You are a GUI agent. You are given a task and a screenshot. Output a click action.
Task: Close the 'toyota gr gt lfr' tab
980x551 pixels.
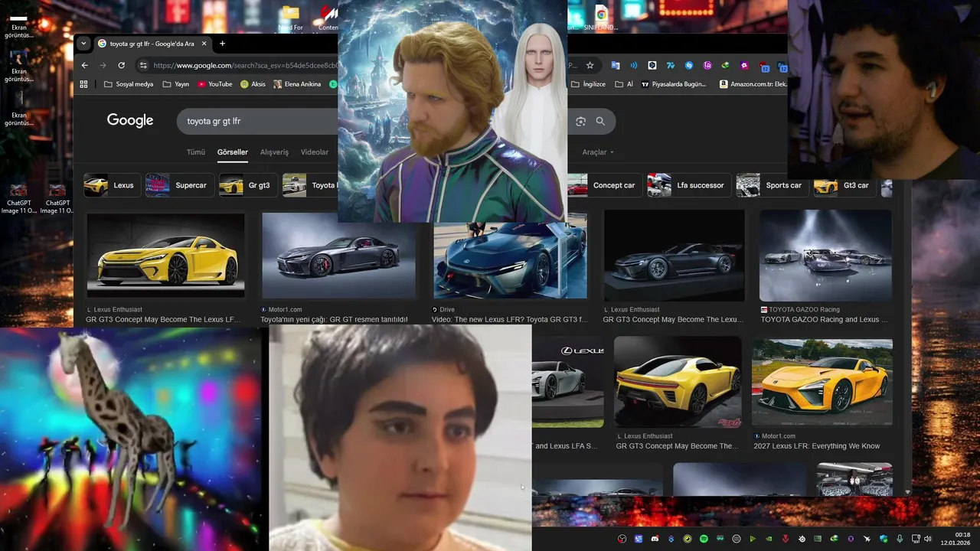click(x=203, y=44)
